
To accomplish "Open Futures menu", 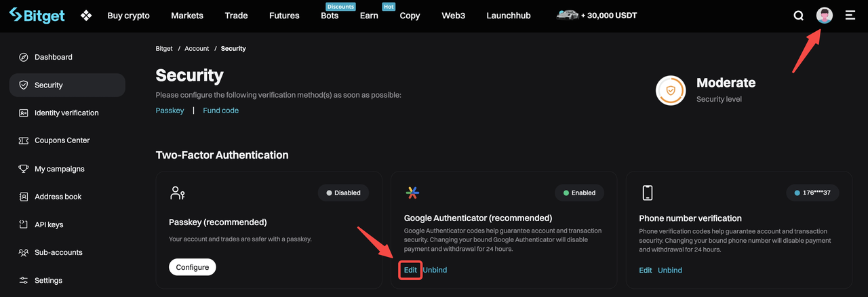I will point(284,16).
